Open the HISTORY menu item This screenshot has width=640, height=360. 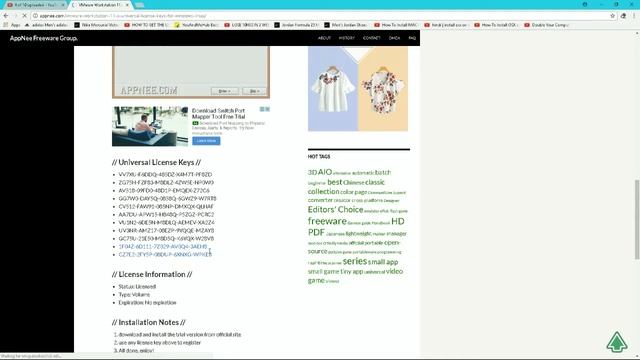pyautogui.click(x=347, y=38)
